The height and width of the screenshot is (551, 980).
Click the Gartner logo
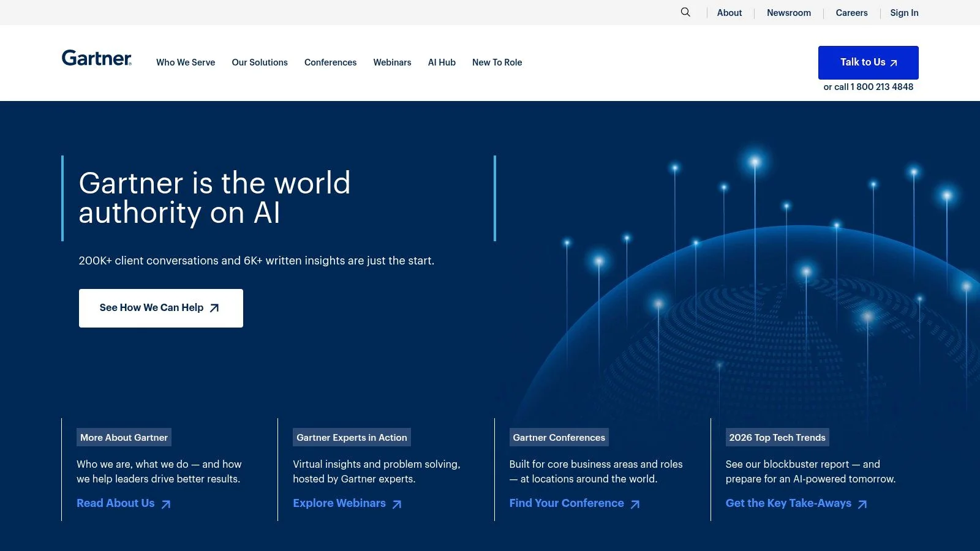pos(96,58)
